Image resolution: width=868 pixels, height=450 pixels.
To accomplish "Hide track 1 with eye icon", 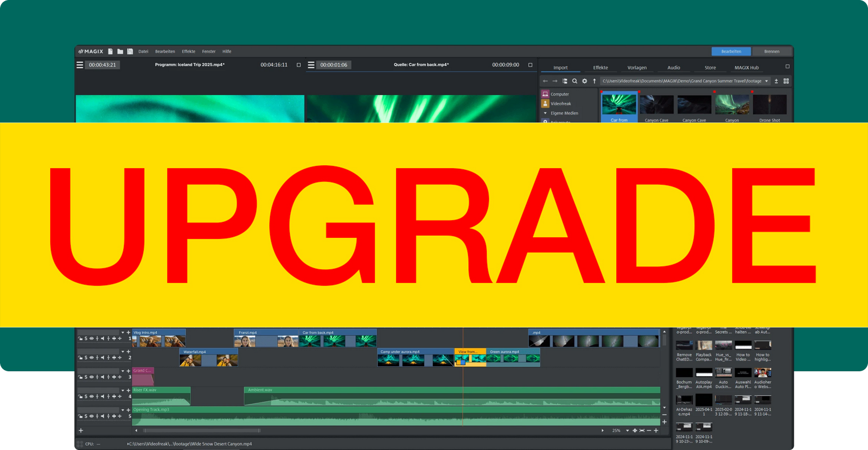I will pos(92,338).
